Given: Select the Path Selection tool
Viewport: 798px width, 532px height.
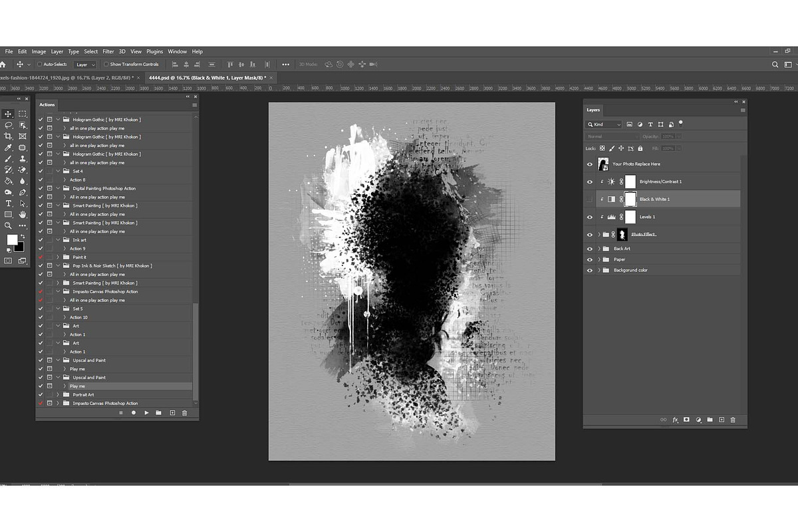Looking at the screenshot, I should [23, 203].
